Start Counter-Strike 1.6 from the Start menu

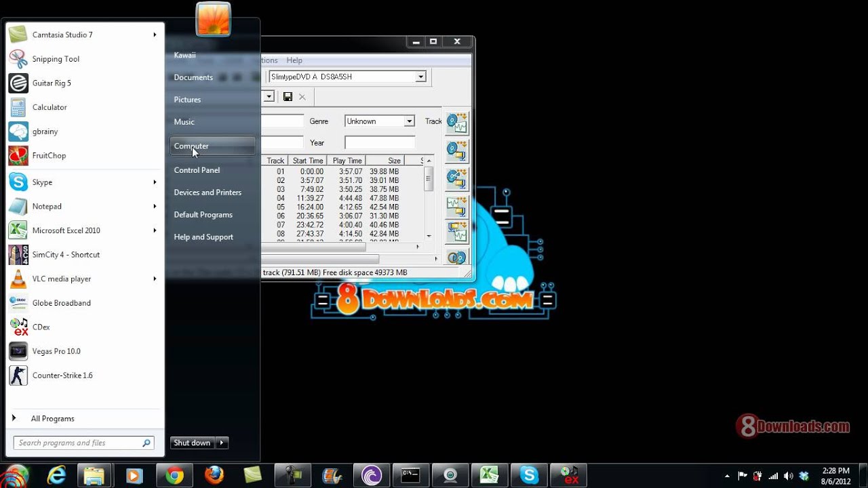pos(84,375)
